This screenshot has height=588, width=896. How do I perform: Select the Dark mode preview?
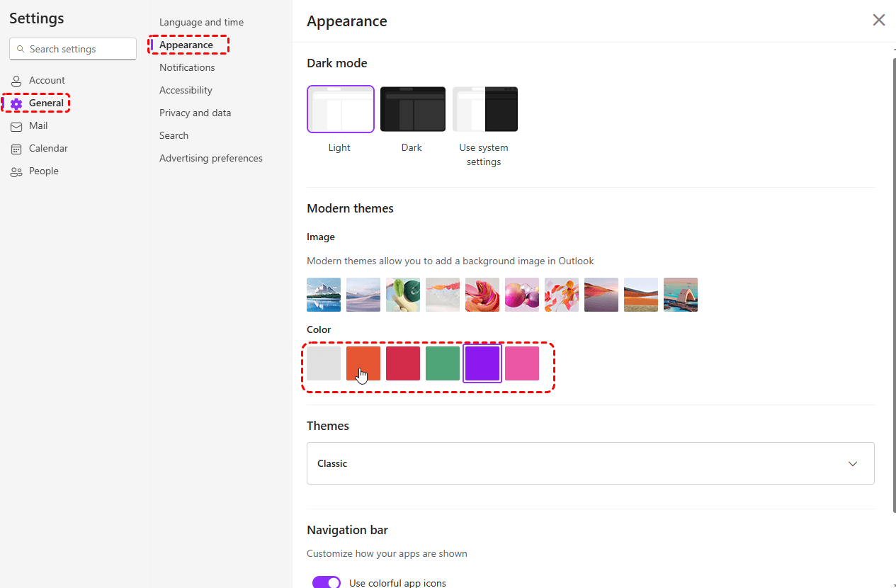click(x=412, y=109)
